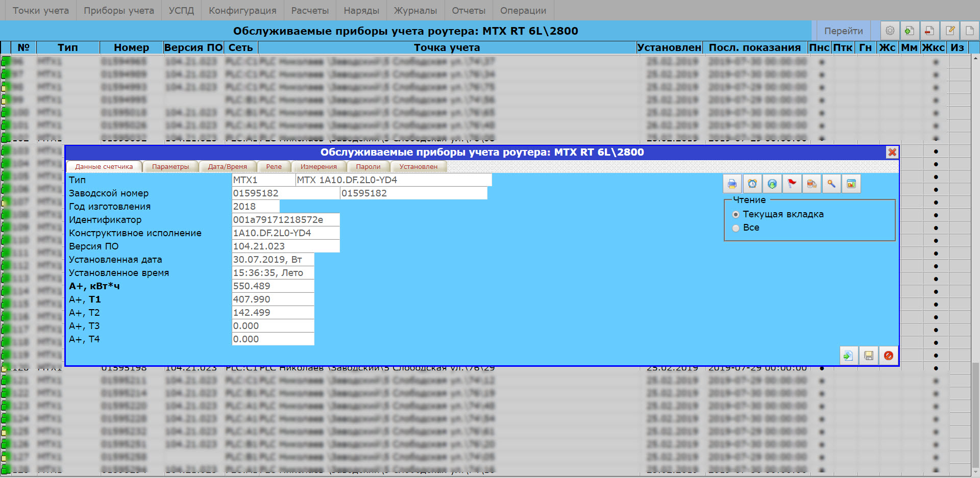Select the 'Текущая вкладка' radio option
The width and height of the screenshot is (980, 478).
736,215
